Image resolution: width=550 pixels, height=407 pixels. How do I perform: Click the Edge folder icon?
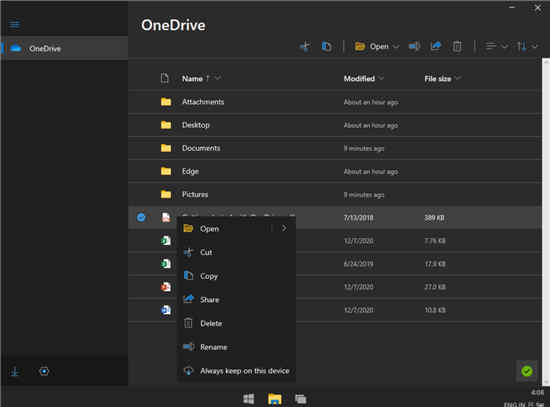(166, 171)
